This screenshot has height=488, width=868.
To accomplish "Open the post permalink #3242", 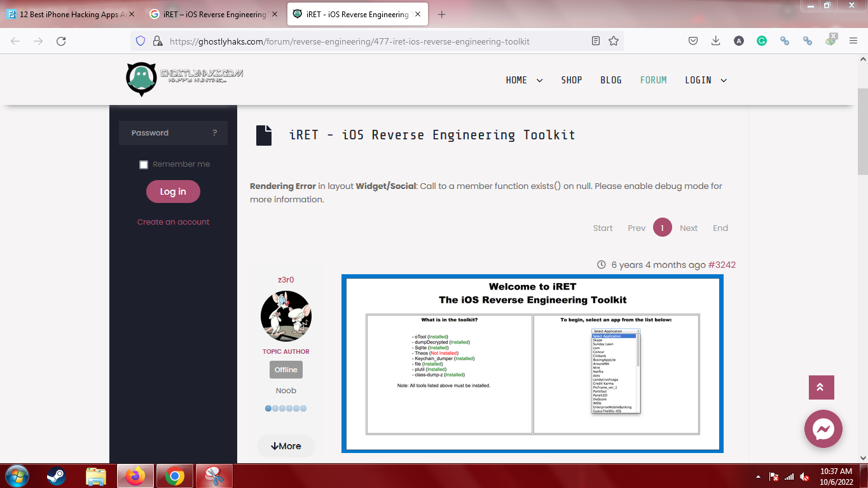I will tap(722, 265).
